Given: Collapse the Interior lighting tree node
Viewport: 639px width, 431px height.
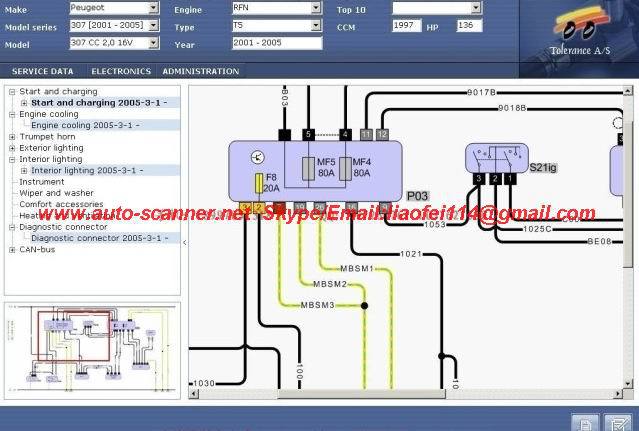Looking at the screenshot, I should 12,160.
